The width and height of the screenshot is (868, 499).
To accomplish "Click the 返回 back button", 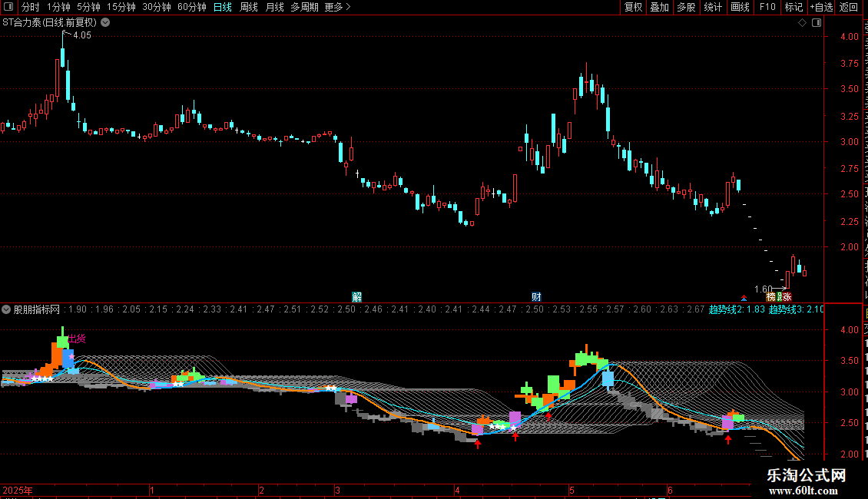I will [x=849, y=7].
